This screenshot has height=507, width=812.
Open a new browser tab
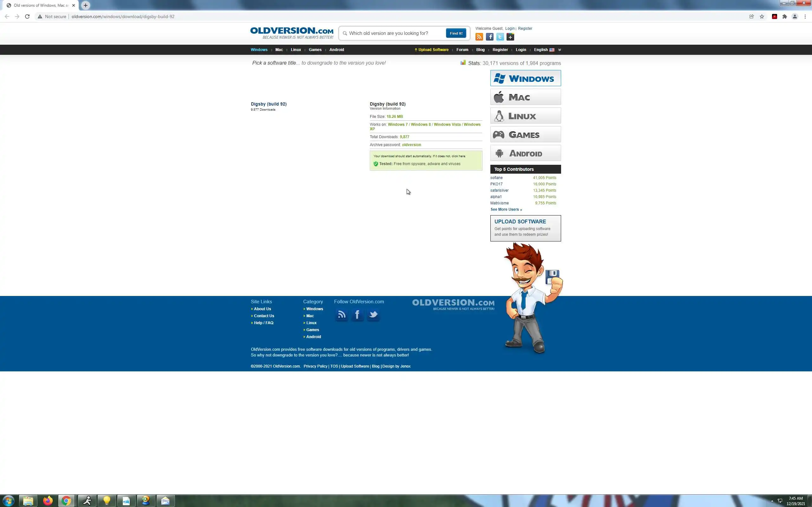(x=86, y=5)
